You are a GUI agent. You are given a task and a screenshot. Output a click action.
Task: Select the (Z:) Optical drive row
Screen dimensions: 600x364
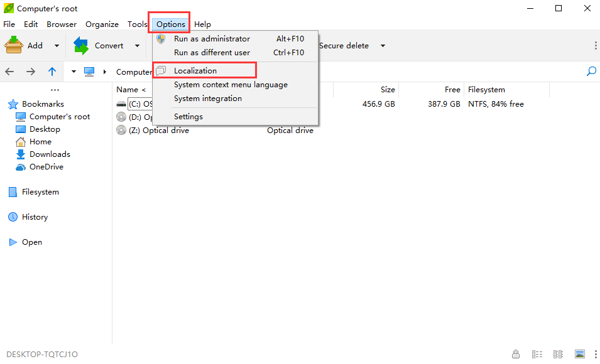(x=158, y=131)
